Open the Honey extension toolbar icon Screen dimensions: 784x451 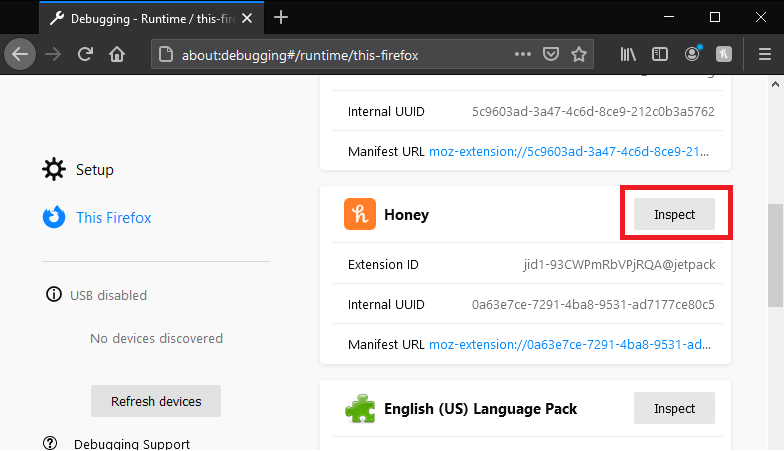pos(724,54)
